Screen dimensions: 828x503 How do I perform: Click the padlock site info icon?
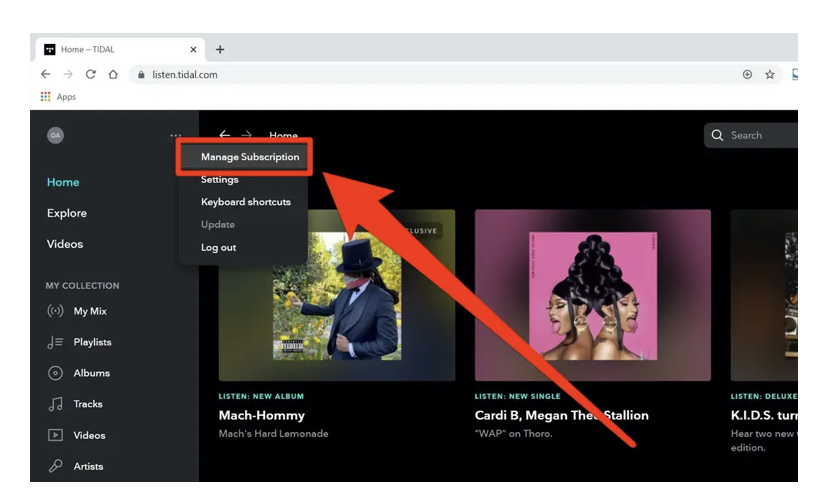click(x=141, y=75)
